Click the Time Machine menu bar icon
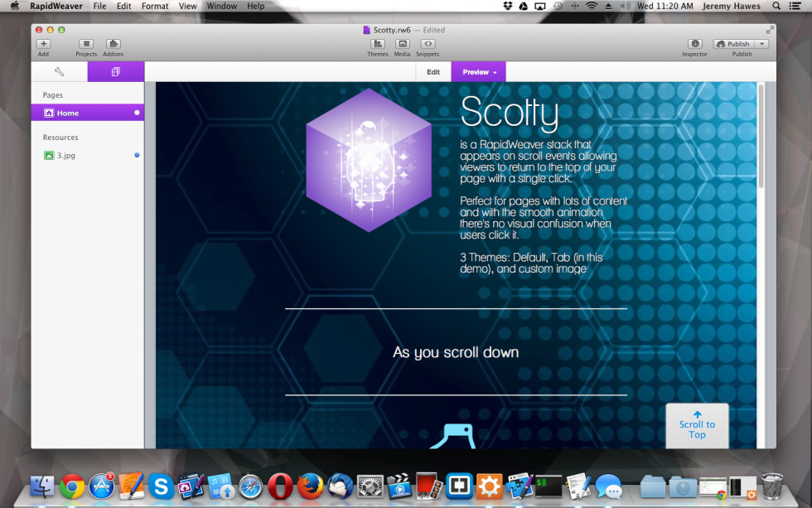 558,6
